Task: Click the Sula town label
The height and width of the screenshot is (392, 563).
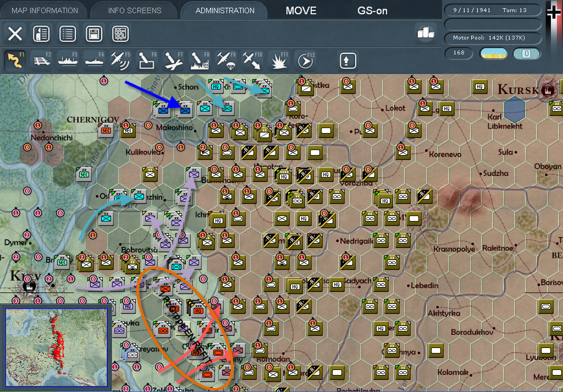Action: [x=506, y=152]
